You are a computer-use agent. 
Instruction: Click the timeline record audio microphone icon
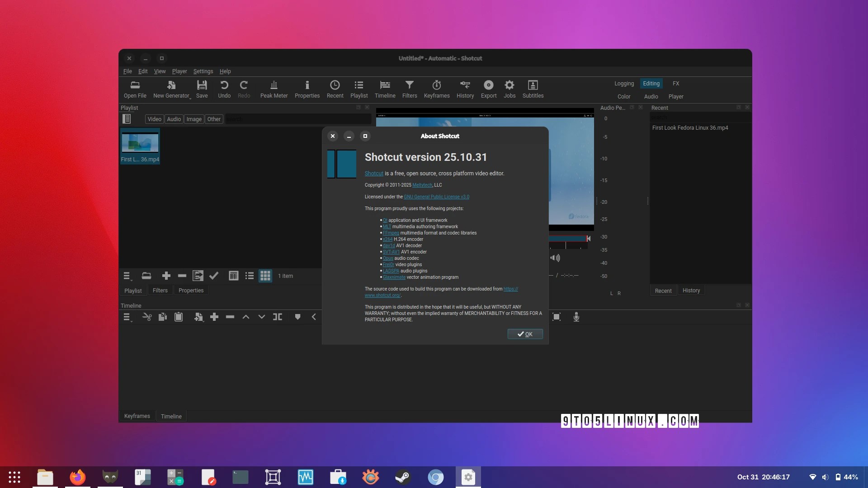pos(576,317)
